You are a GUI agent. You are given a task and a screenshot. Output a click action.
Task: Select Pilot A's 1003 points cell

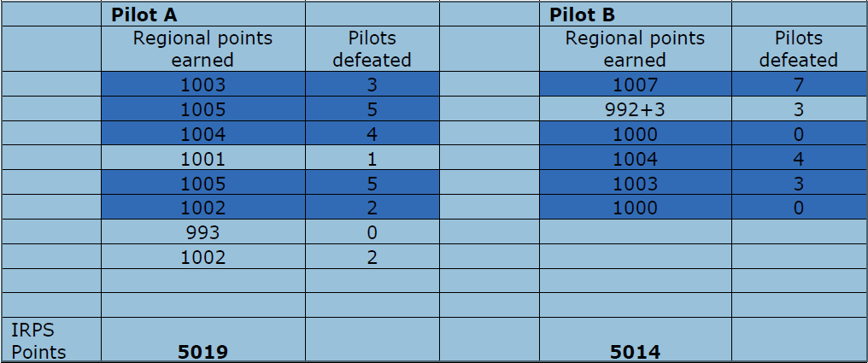203,84
